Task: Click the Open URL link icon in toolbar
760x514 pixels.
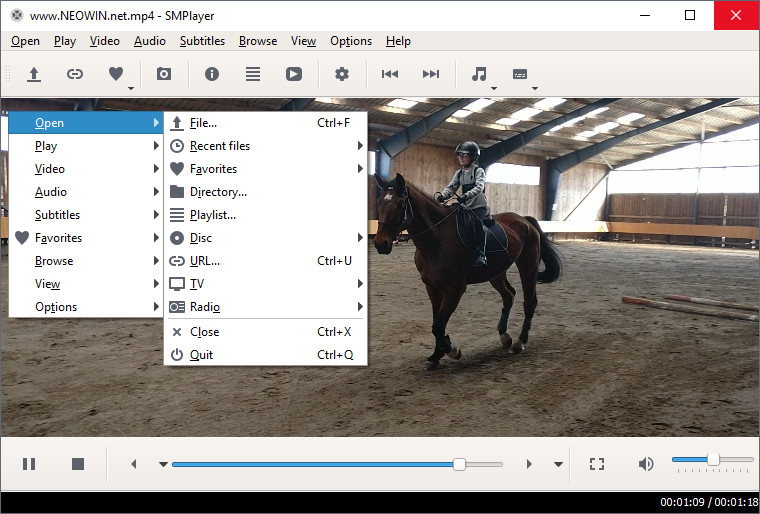Action: tap(75, 74)
